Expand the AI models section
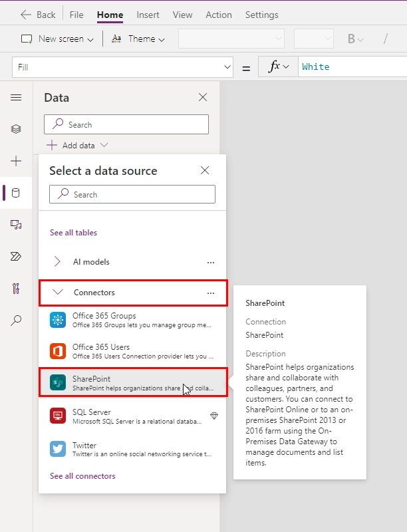The image size is (407, 532). (57, 261)
